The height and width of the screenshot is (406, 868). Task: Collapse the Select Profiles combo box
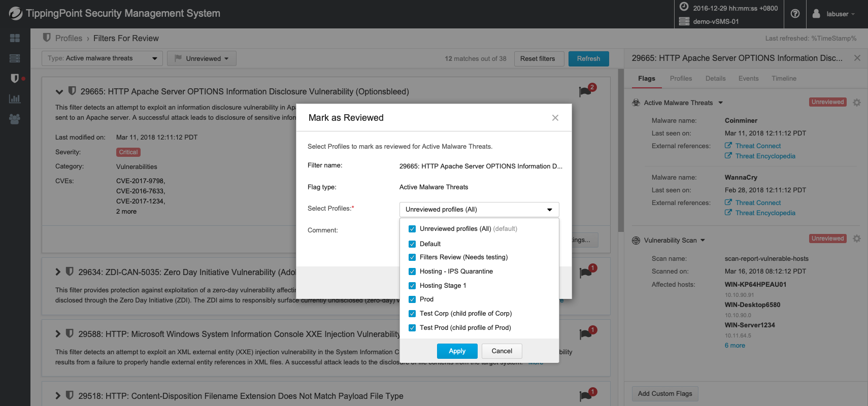pyautogui.click(x=479, y=210)
